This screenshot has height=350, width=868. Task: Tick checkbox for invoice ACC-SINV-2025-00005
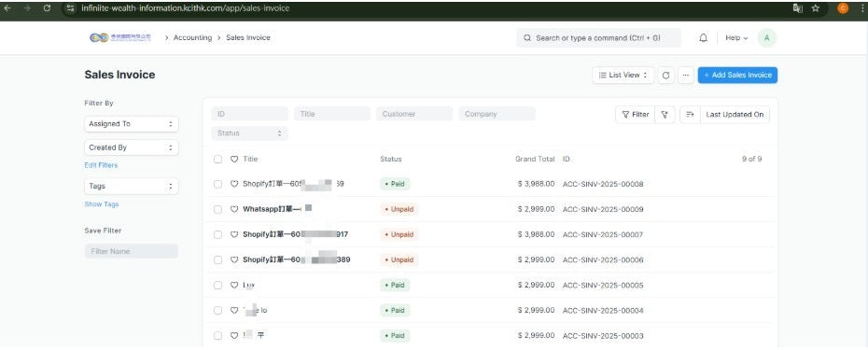[x=218, y=286]
